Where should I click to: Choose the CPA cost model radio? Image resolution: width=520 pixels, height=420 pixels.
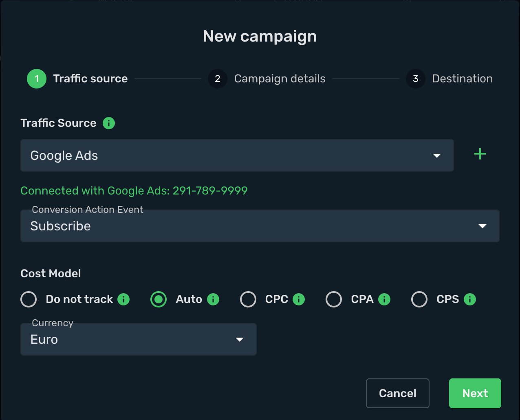334,299
